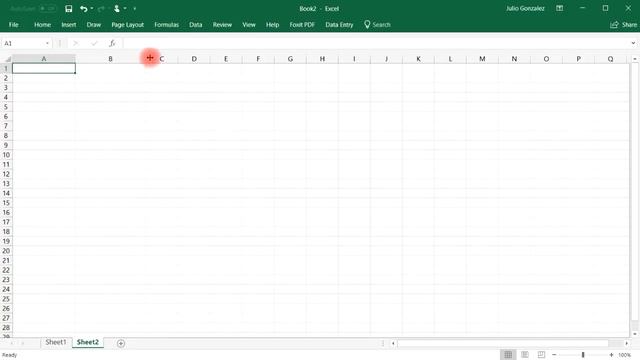Open the Review ribbon tab
This screenshot has width=640, height=360.
coord(222,24)
